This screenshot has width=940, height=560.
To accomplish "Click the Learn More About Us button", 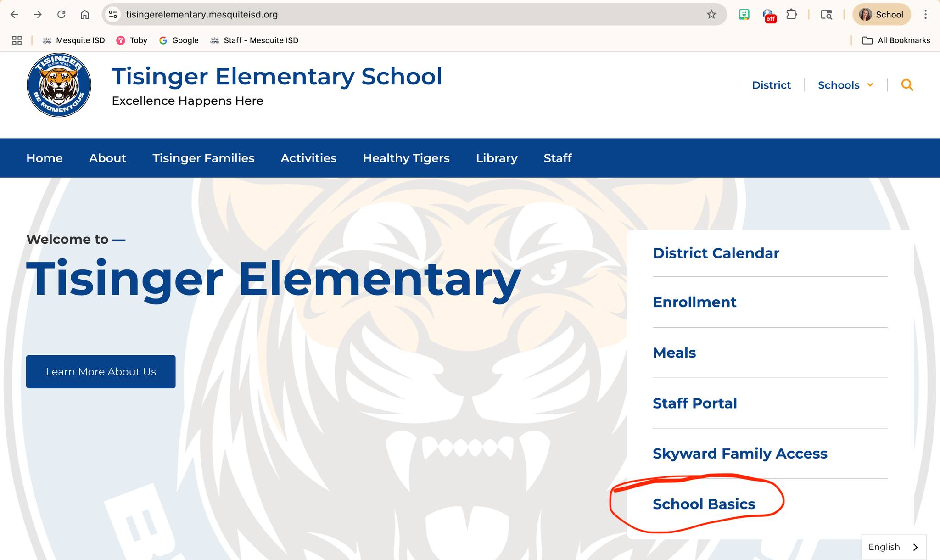I will (101, 372).
